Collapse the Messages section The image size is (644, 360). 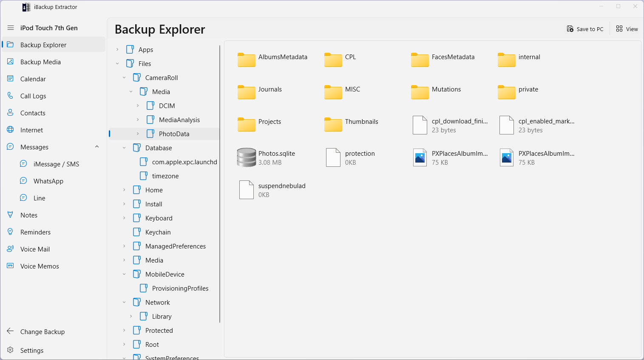tap(97, 147)
